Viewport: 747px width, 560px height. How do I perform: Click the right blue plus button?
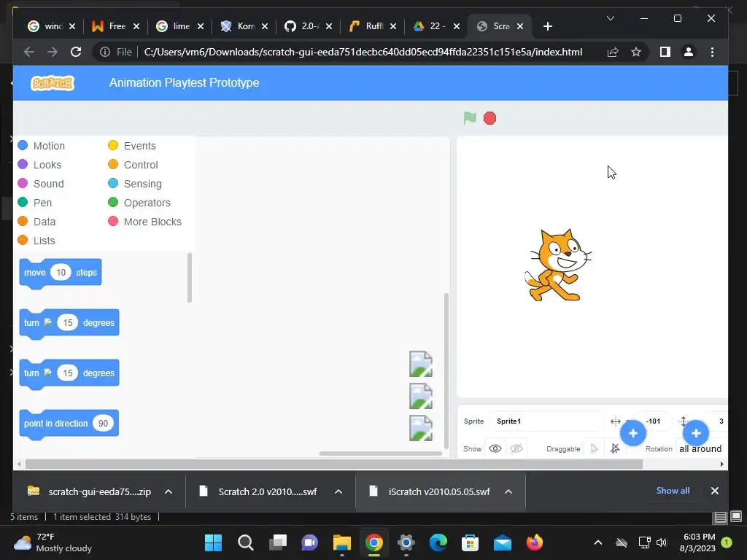(695, 433)
